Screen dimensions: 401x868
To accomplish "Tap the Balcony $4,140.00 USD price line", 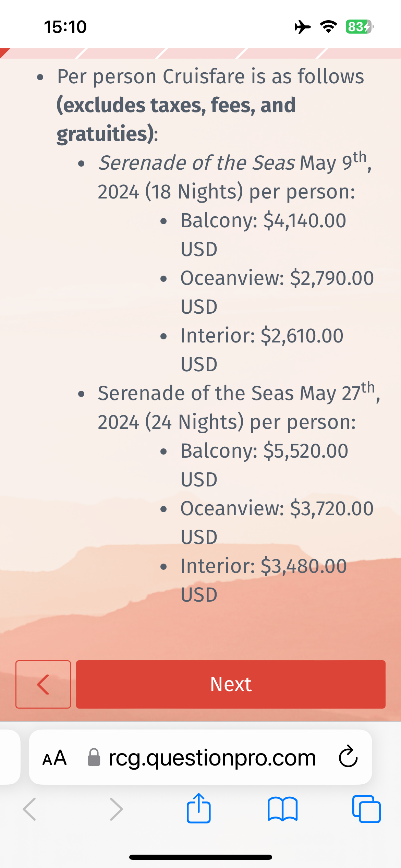I will point(263,220).
